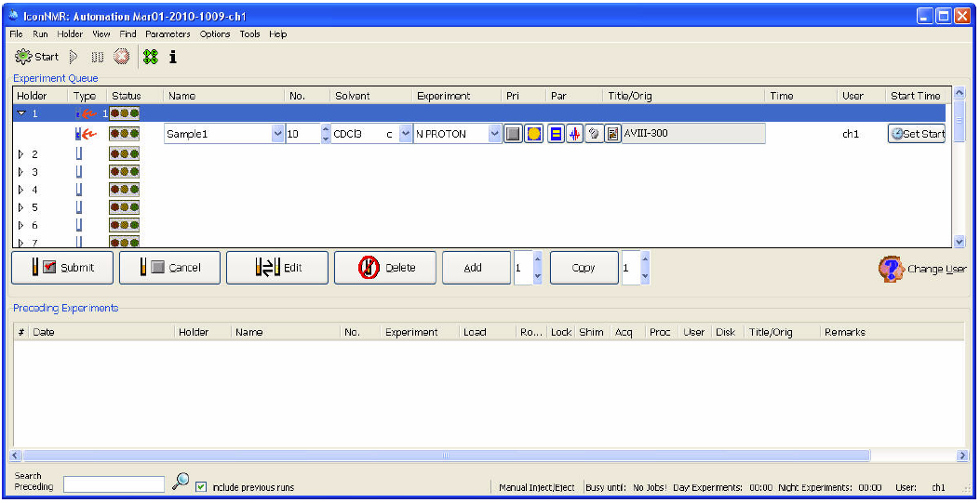The height and width of the screenshot is (503, 980).
Task: Open the Find menu
Action: click(x=128, y=34)
